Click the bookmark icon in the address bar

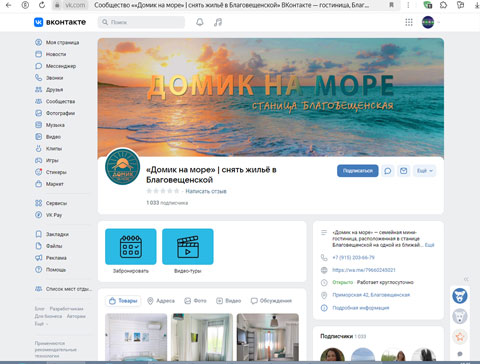392,5
